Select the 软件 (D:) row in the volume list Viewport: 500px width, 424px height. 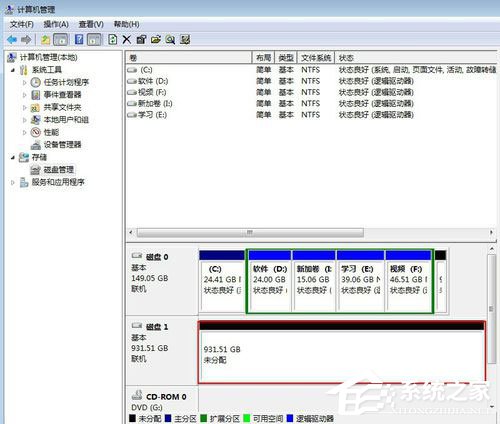click(x=311, y=81)
